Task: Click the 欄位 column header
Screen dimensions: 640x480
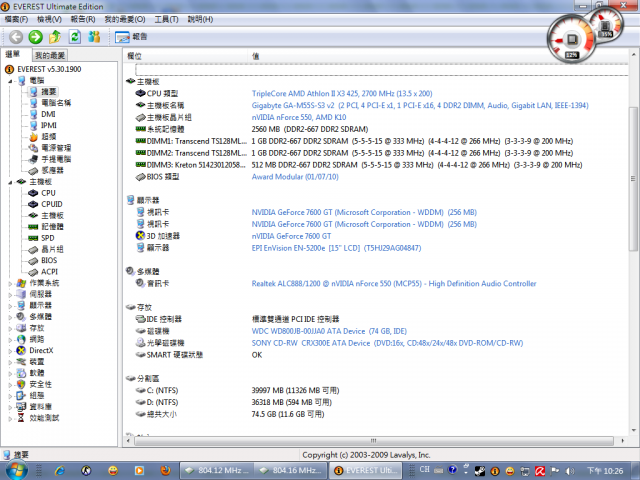Action: pyautogui.click(x=186, y=56)
